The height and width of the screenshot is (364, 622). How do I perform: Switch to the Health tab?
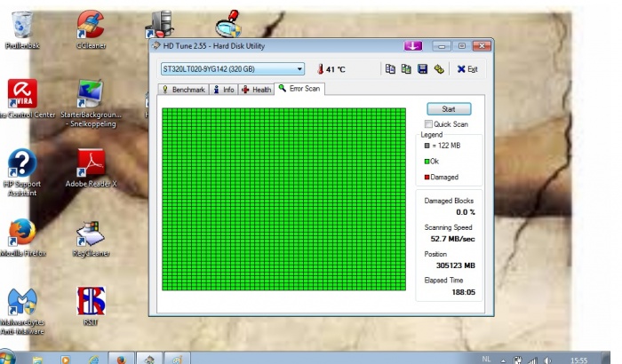pos(256,90)
